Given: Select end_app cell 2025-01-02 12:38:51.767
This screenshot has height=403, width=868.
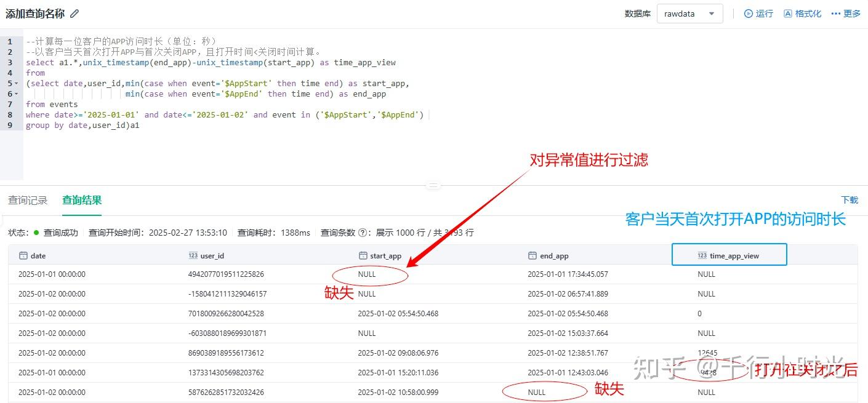Looking at the screenshot, I should tap(568, 353).
